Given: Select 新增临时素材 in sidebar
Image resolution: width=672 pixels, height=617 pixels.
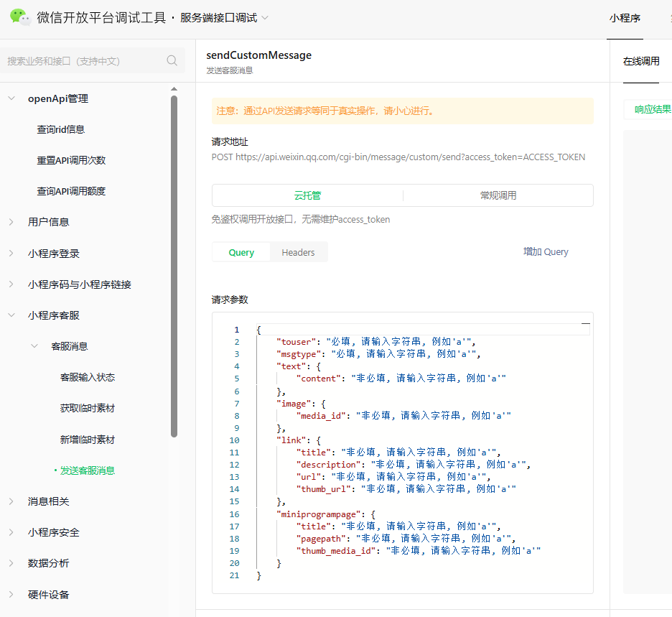Looking at the screenshot, I should (88, 440).
